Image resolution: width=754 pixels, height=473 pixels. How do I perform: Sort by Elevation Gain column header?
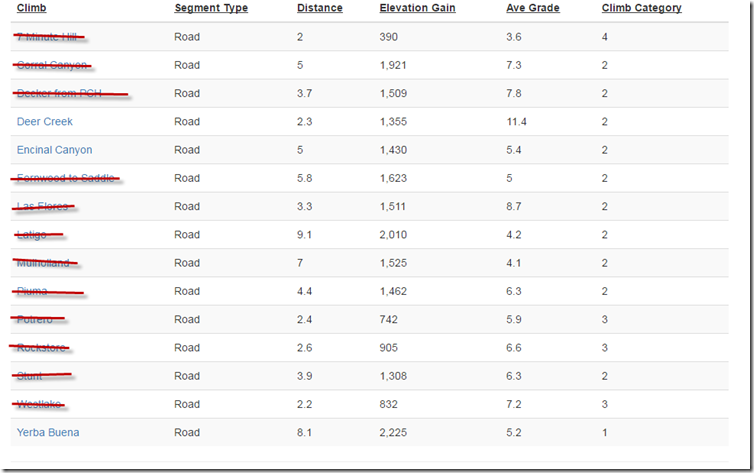(417, 8)
